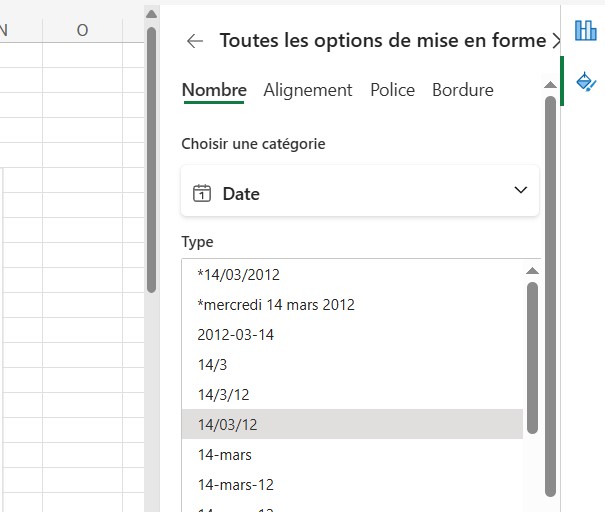This screenshot has height=512, width=605.
Task: Choose the 14-mars date format
Action: click(352, 455)
